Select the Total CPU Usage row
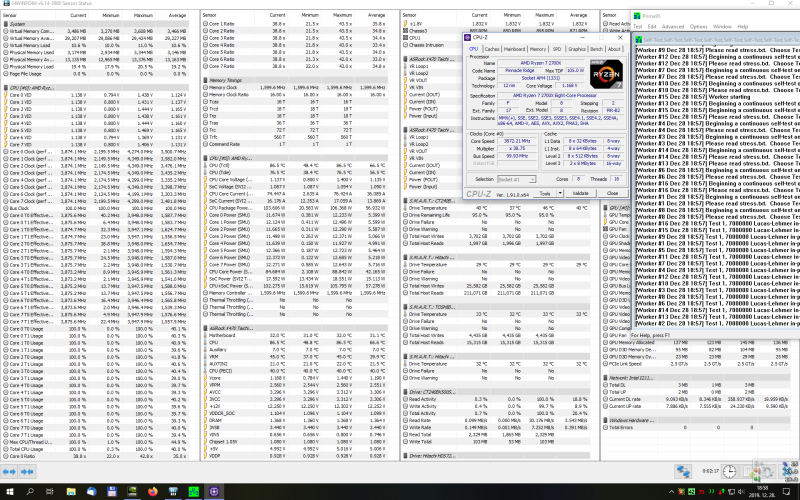The width and height of the screenshot is (800, 500). pyautogui.click(x=96, y=449)
